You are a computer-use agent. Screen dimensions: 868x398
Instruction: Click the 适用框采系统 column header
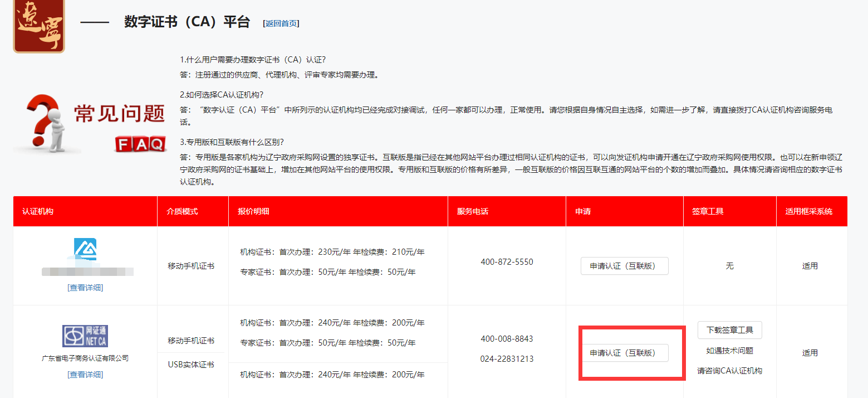click(x=809, y=212)
